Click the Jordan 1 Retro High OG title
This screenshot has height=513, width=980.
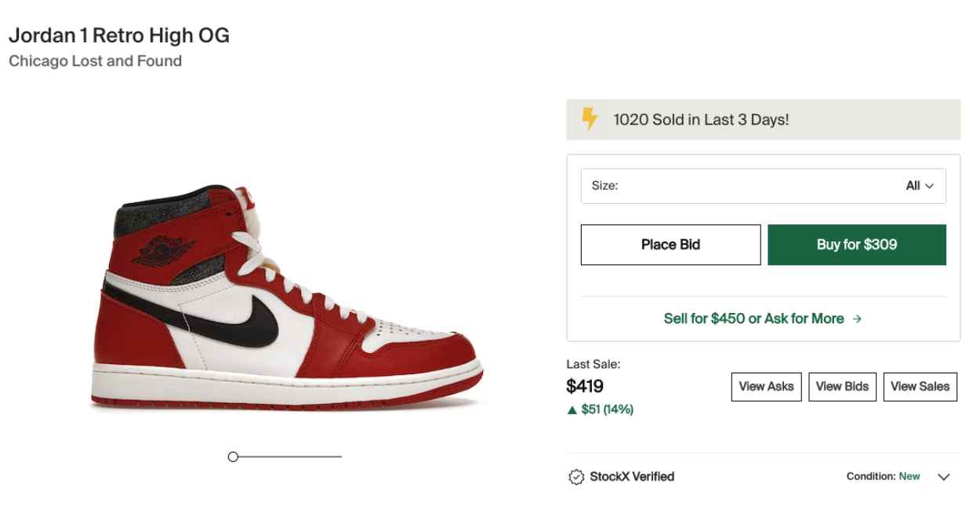click(119, 35)
